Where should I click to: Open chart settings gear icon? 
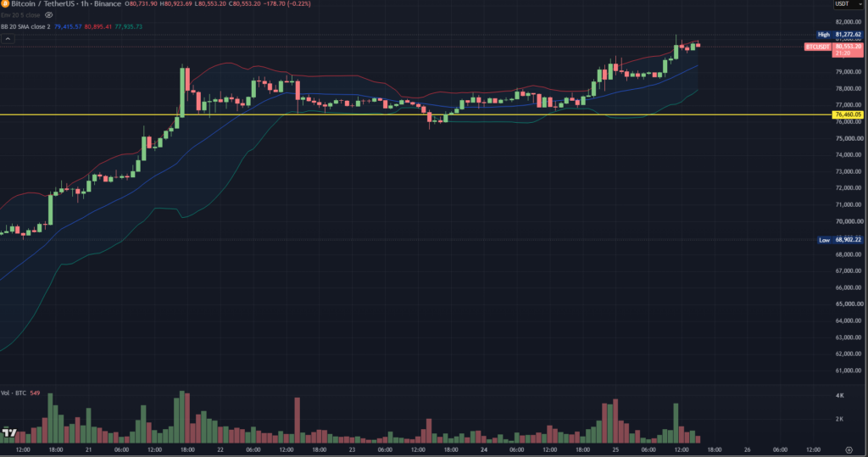pyautogui.click(x=849, y=450)
